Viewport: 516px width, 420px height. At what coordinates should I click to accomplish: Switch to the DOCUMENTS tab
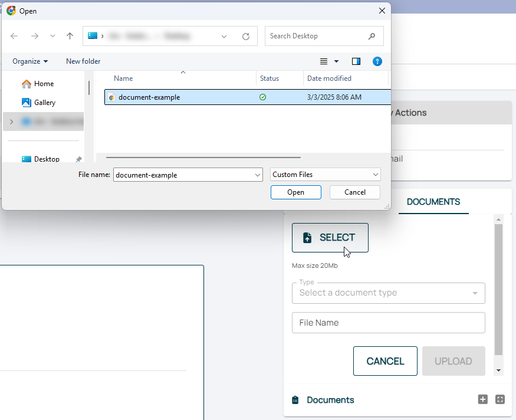click(433, 202)
